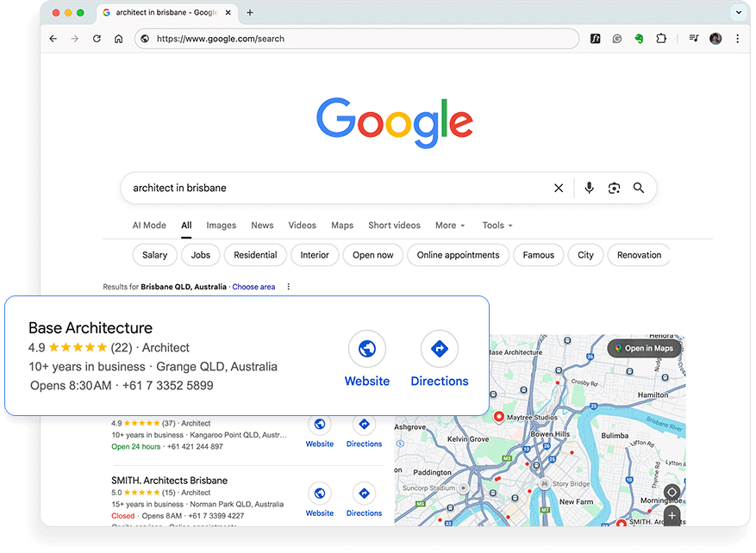Reload the page using the refresh icon

tap(97, 39)
